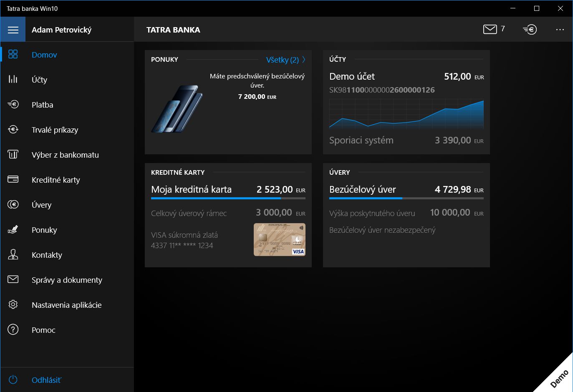The image size is (573, 392).
Task: Toggle the hamburger navigation menu
Action: pos(13,30)
